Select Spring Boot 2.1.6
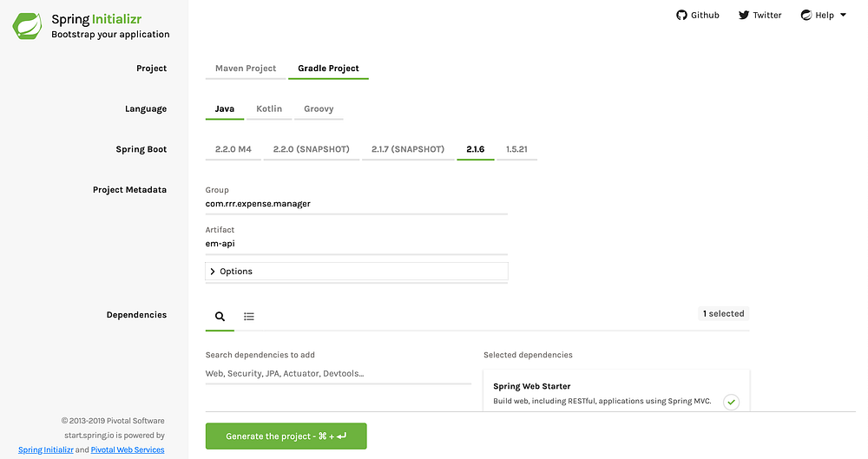Image resolution: width=868 pixels, height=459 pixels. pyautogui.click(x=476, y=149)
